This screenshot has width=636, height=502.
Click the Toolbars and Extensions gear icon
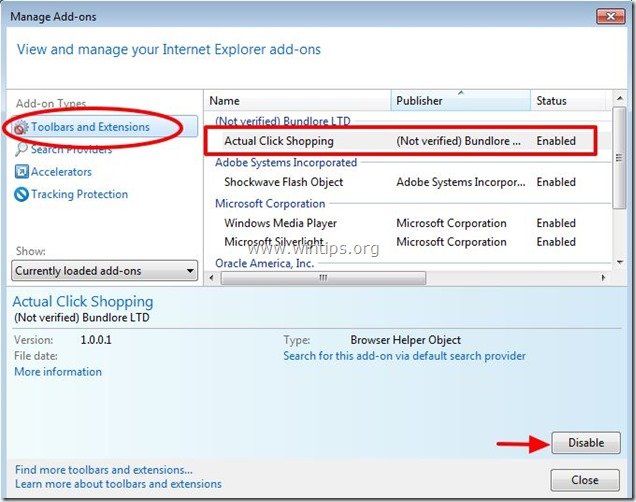(x=20, y=127)
